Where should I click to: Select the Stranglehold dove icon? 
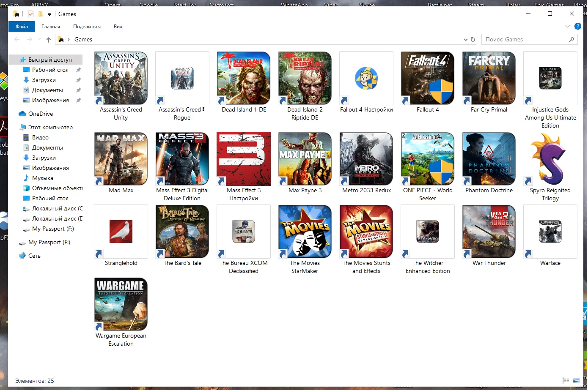121,232
